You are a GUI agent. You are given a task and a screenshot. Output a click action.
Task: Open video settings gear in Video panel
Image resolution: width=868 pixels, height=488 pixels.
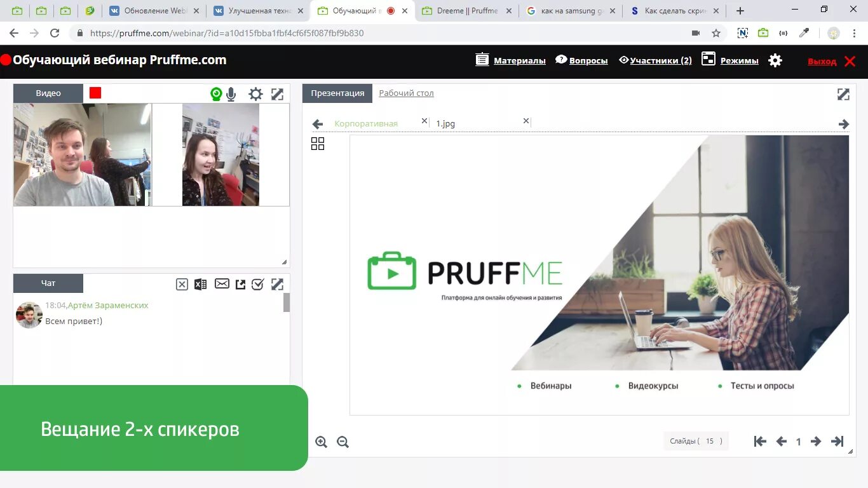[255, 94]
